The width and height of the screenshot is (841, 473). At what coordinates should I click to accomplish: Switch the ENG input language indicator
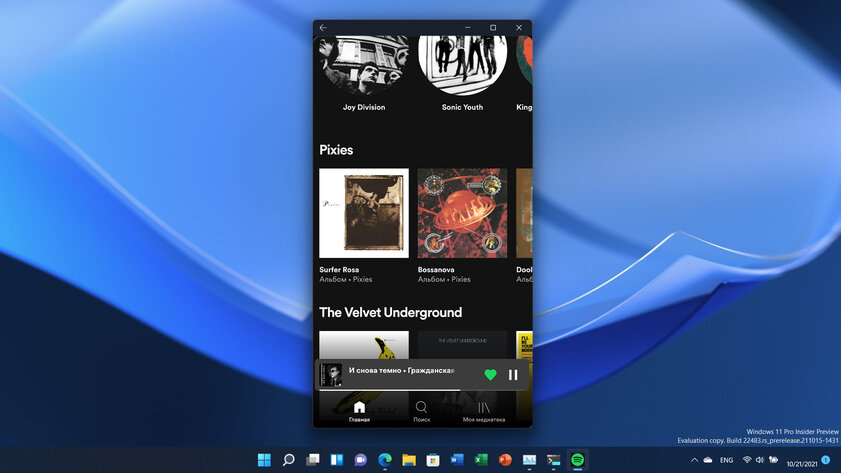tap(727, 460)
